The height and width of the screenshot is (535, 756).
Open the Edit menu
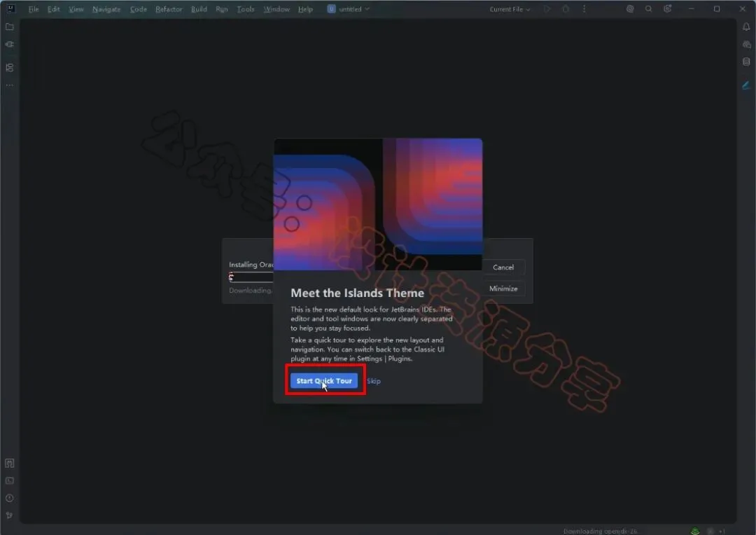(x=53, y=9)
